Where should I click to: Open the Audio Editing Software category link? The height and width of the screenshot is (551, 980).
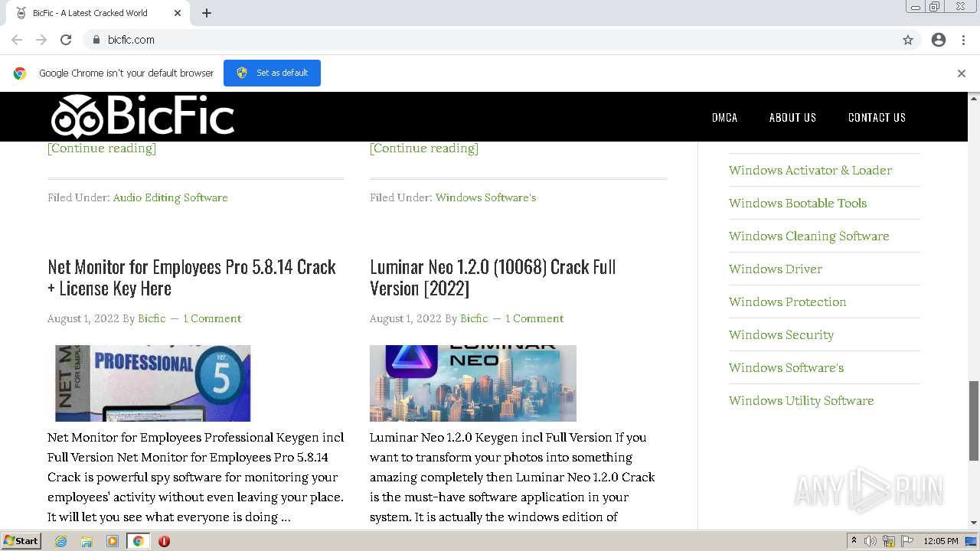point(171,197)
